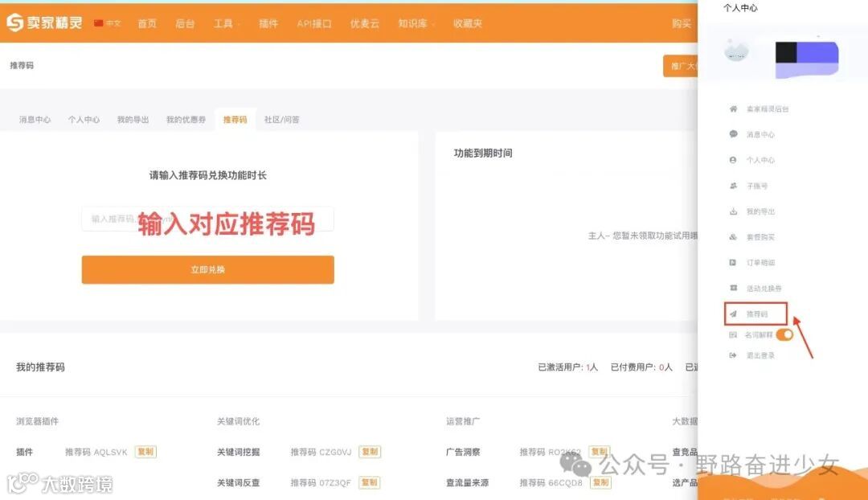Switch to the 社区/问答 tab
This screenshot has width=868, height=500.
[x=282, y=120]
